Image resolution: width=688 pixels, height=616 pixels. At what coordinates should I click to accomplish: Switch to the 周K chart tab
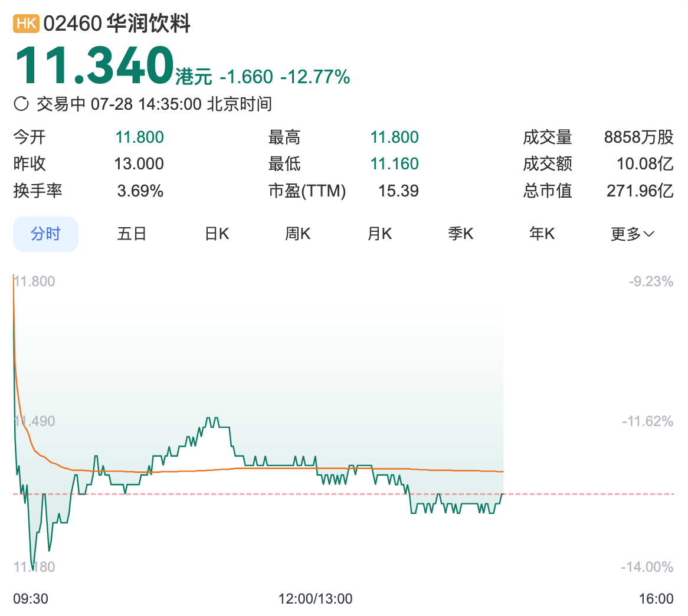pos(297,234)
